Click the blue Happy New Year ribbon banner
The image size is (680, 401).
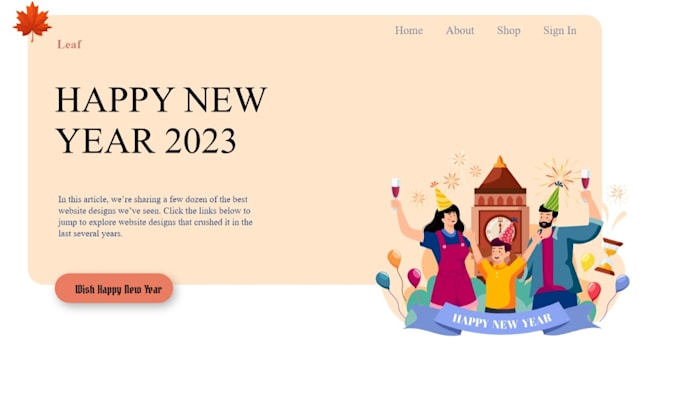coord(502,320)
